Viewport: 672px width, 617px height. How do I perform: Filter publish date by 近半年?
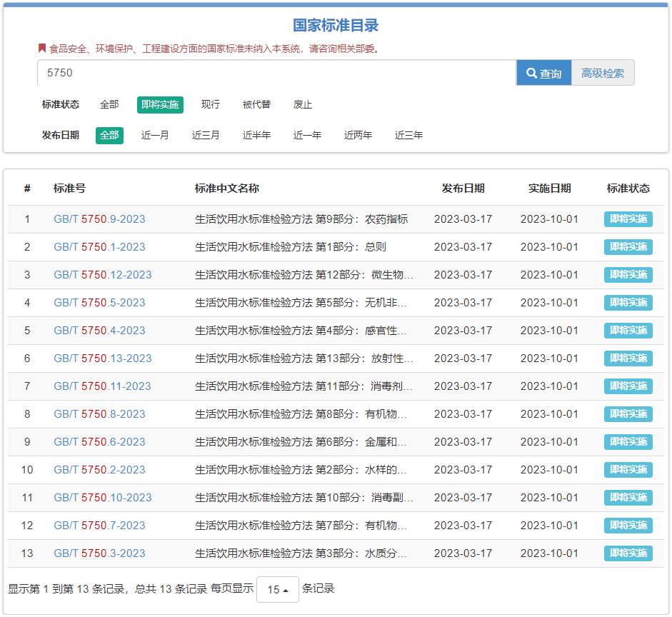[256, 135]
